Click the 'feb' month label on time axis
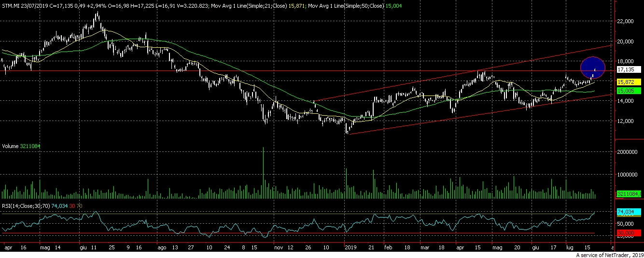644x258 pixels. point(388,247)
